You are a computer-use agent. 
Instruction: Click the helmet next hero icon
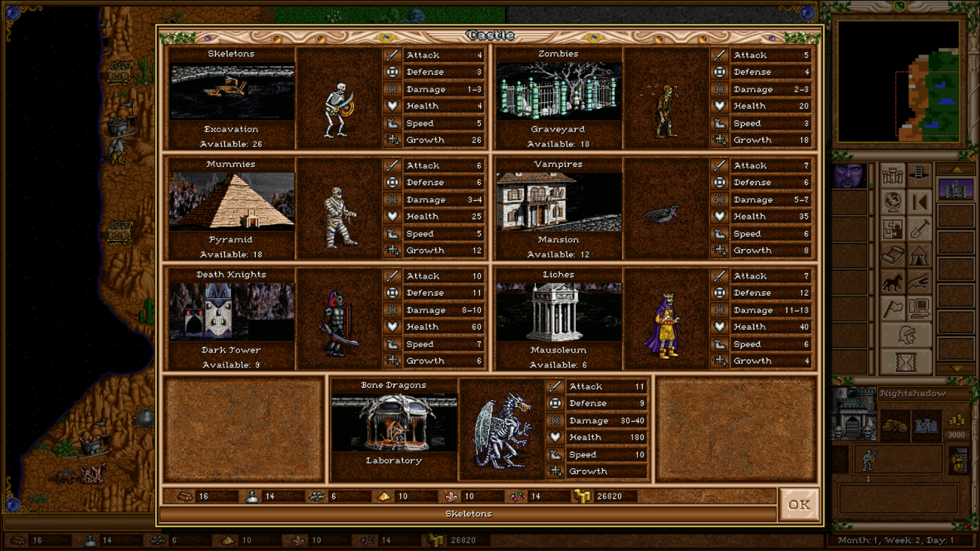905,335
